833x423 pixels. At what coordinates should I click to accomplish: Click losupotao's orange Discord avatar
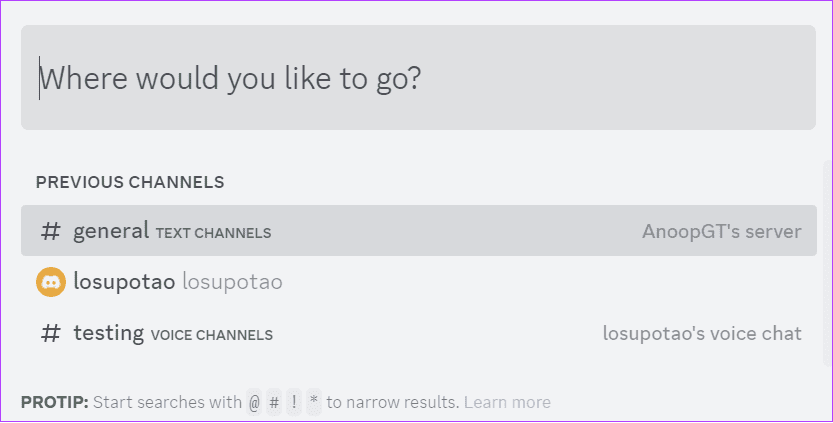click(51, 282)
